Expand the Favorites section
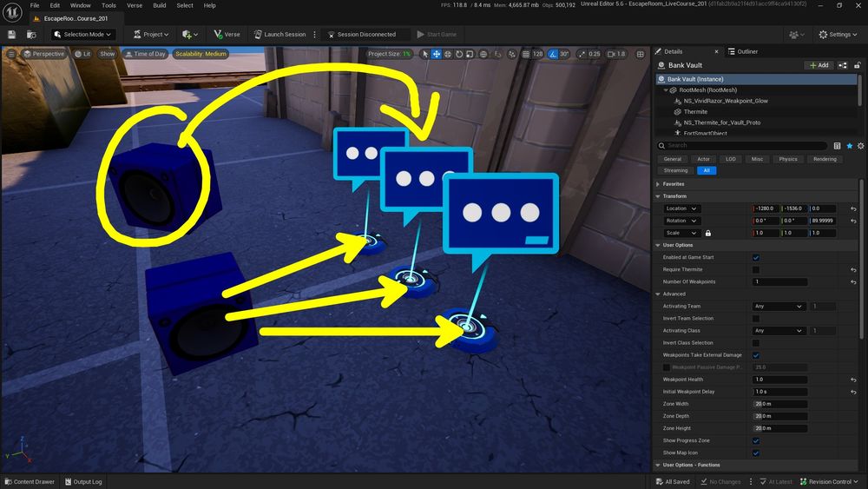This screenshot has height=489, width=868. coord(658,184)
